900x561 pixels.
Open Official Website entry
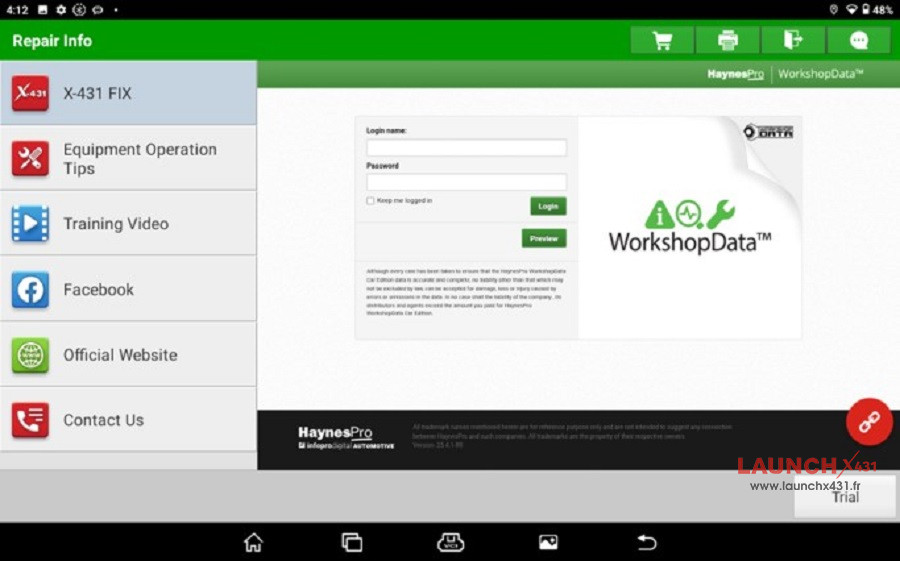(128, 355)
